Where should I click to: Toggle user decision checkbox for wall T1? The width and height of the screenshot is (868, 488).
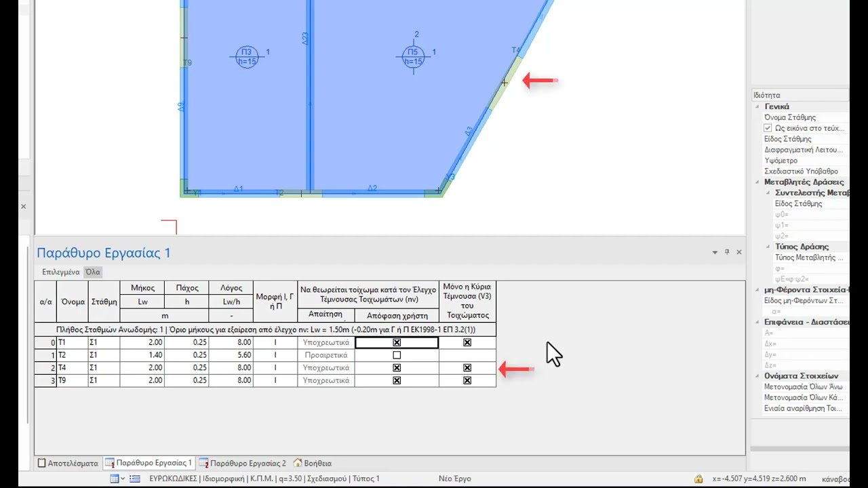[x=397, y=343]
